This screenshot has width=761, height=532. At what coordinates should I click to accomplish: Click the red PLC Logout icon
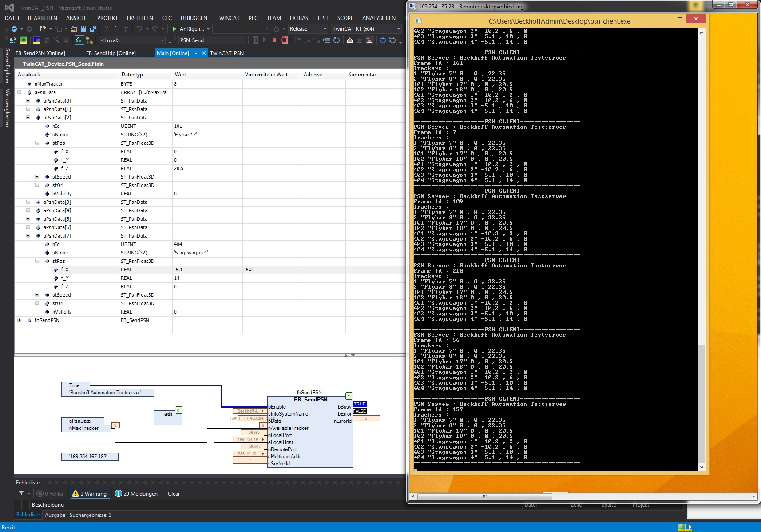coord(284,40)
